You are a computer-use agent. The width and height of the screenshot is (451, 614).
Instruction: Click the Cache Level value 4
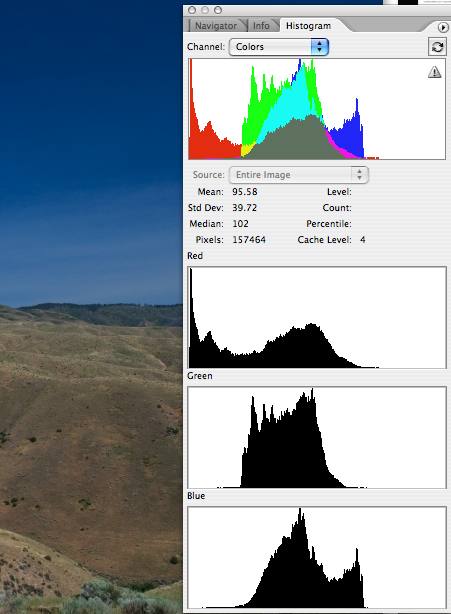[x=363, y=240]
